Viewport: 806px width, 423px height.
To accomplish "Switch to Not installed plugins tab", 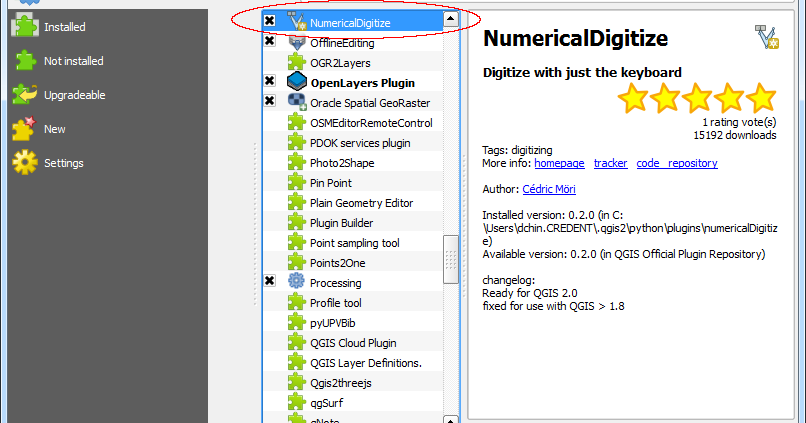I will click(x=108, y=61).
